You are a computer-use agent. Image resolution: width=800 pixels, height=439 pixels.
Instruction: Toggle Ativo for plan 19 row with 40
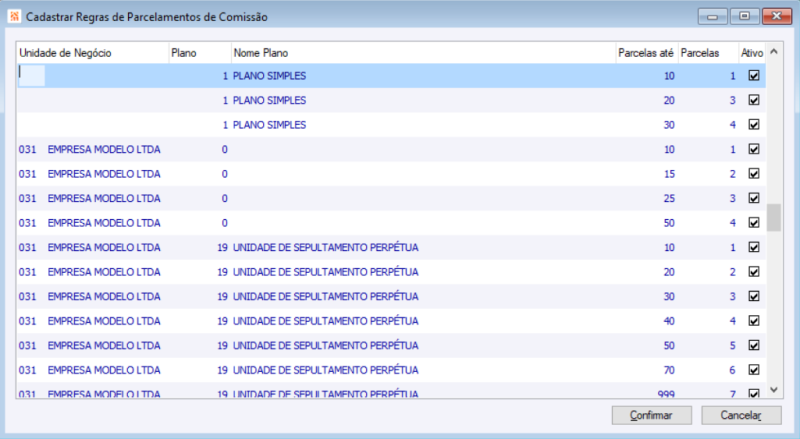[x=754, y=321]
